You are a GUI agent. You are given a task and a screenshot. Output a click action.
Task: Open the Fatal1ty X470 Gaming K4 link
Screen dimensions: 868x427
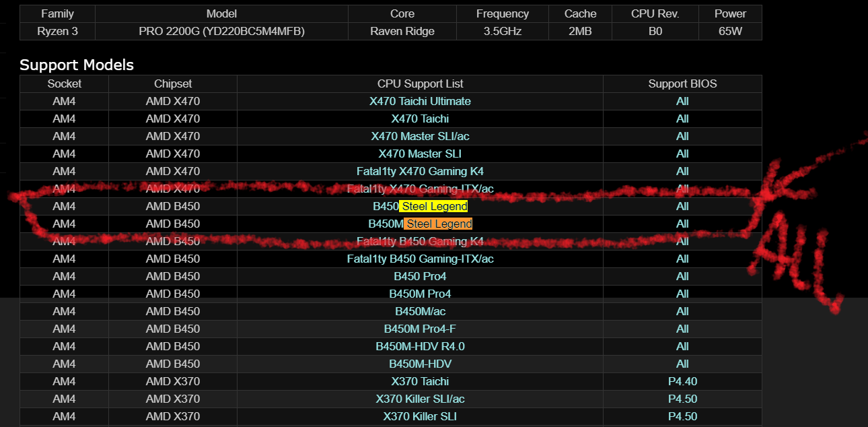pos(420,171)
